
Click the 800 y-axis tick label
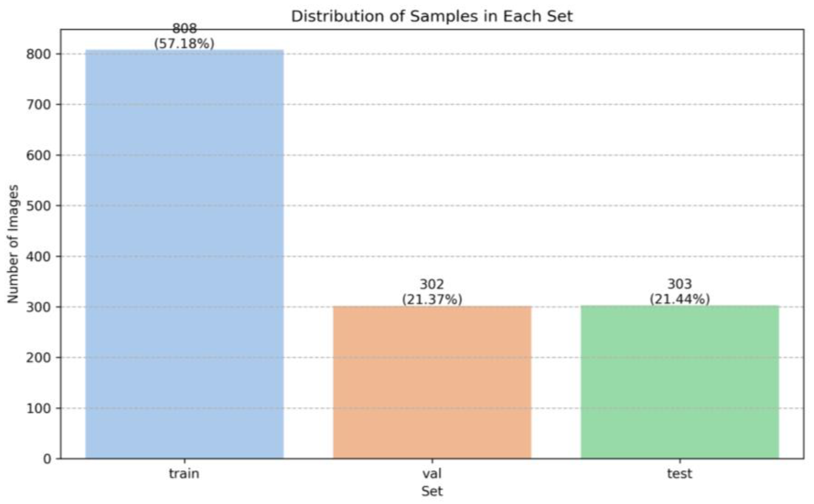pos(39,54)
